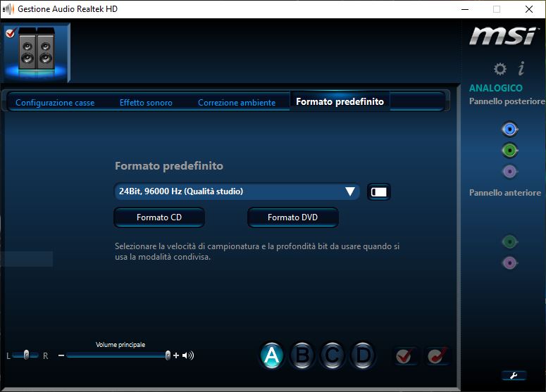
Task: Click the plus volume increase icon
Action: click(176, 355)
